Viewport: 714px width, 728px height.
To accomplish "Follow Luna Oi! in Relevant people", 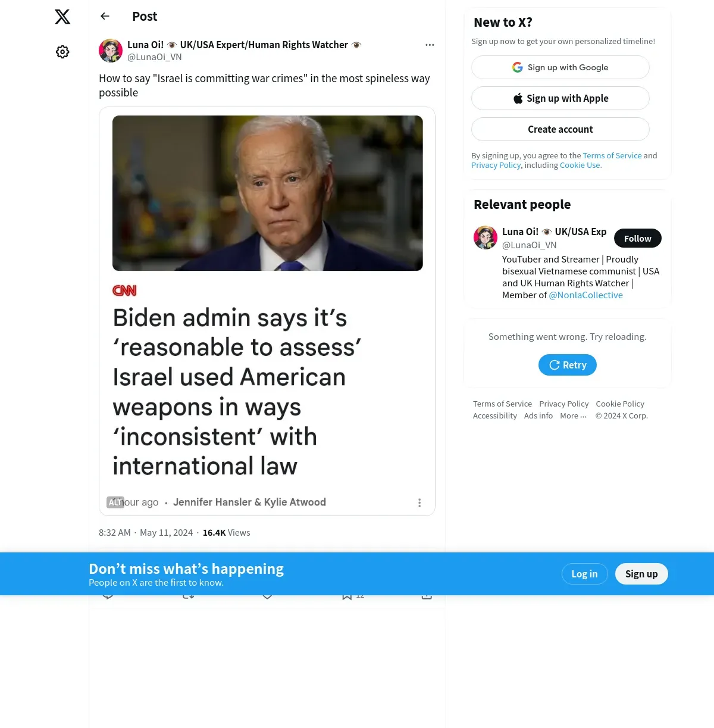I will pyautogui.click(x=638, y=238).
